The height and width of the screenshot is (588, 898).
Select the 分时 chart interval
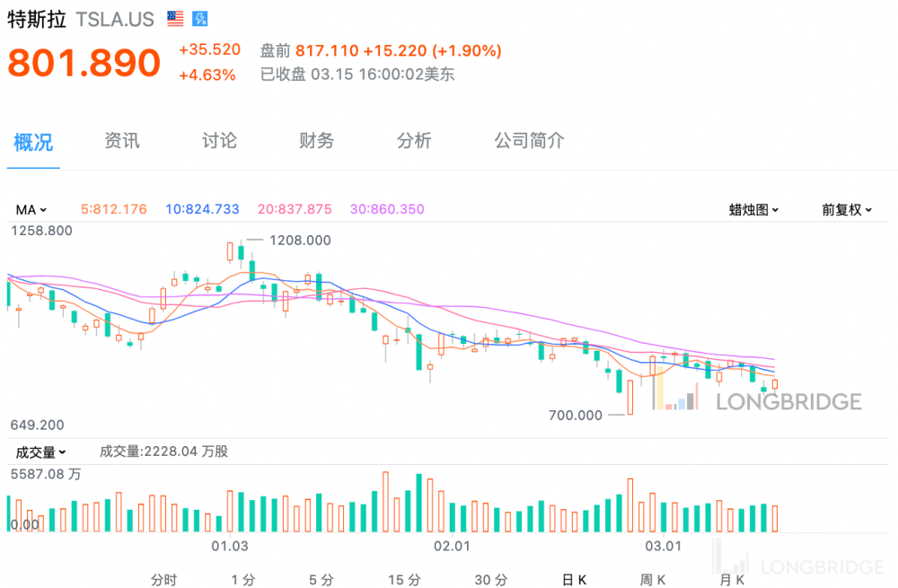coord(163,580)
